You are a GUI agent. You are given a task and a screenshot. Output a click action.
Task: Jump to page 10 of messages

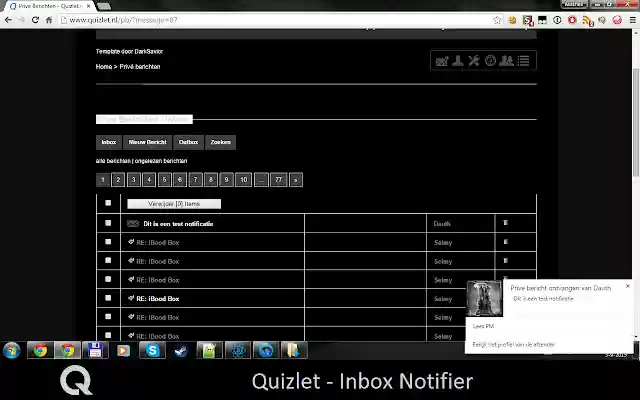click(x=244, y=180)
